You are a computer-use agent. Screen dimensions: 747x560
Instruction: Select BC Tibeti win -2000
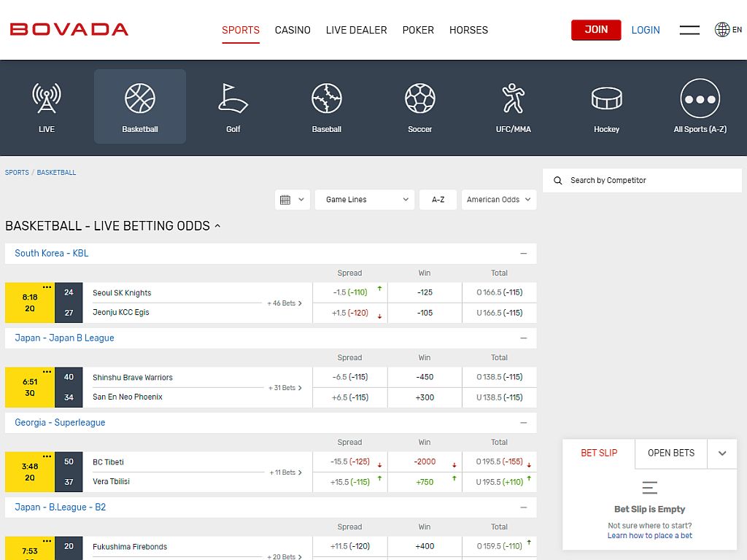tap(425, 462)
